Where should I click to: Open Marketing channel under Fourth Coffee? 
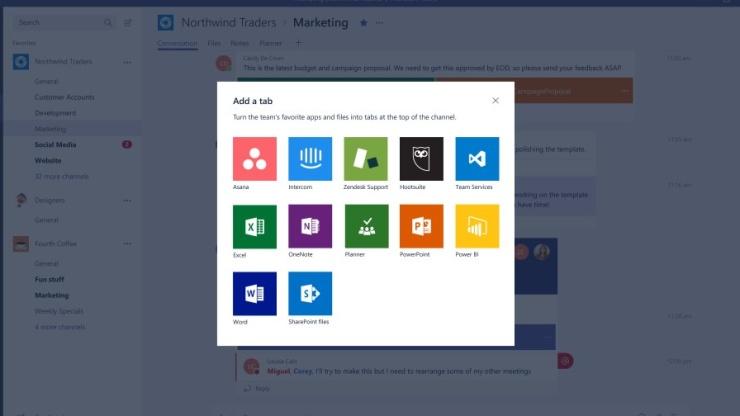point(51,295)
